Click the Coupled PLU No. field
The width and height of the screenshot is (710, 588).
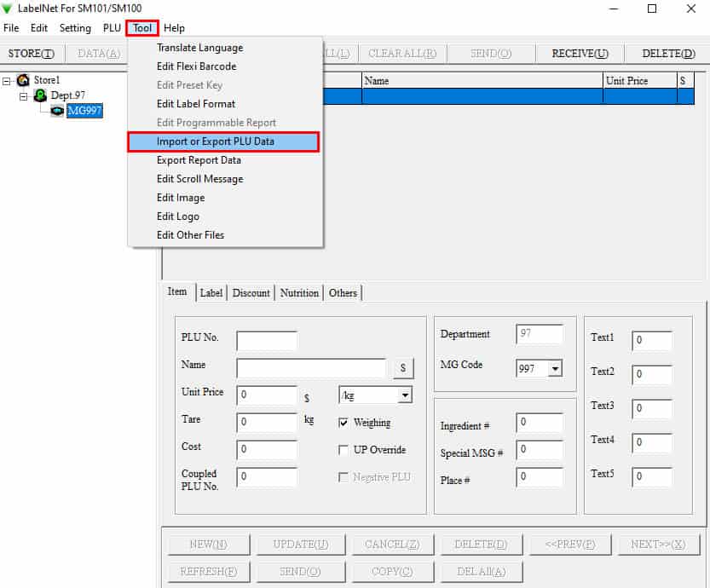click(267, 476)
